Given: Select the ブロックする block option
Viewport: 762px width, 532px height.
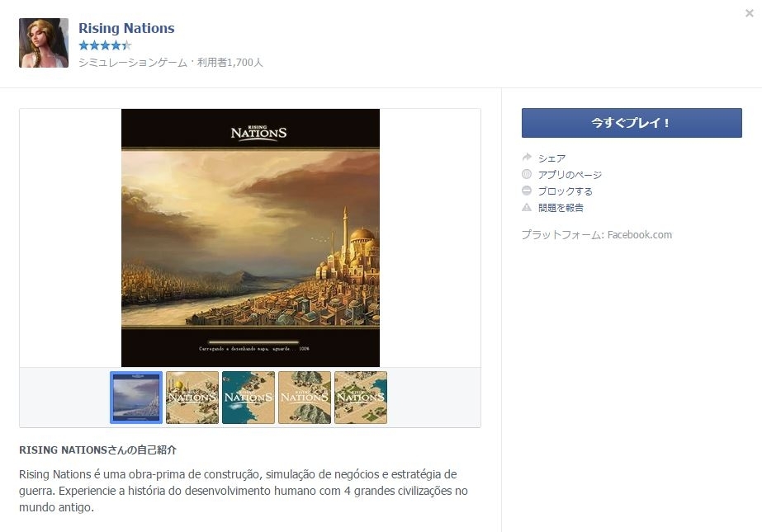Looking at the screenshot, I should tap(566, 191).
